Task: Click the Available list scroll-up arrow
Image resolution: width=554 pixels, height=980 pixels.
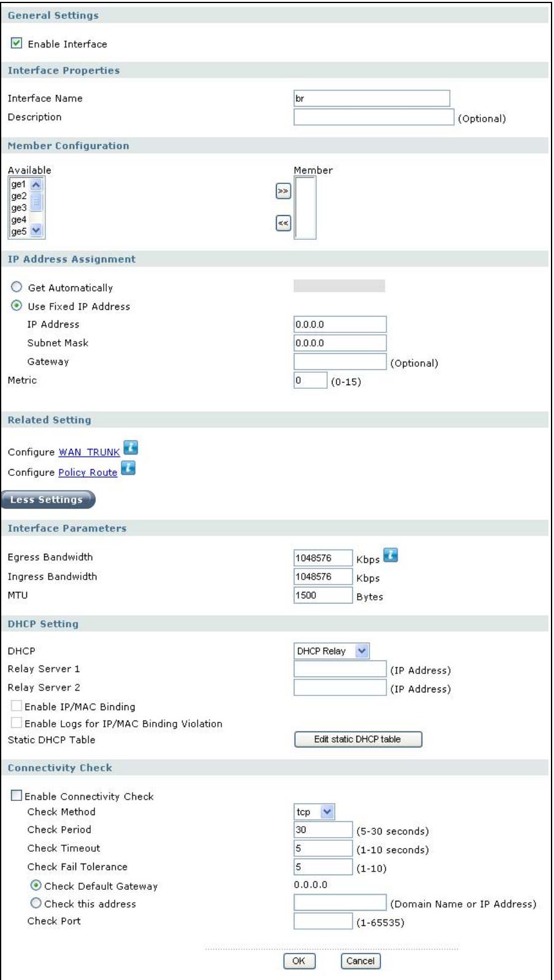Action: (x=36, y=185)
